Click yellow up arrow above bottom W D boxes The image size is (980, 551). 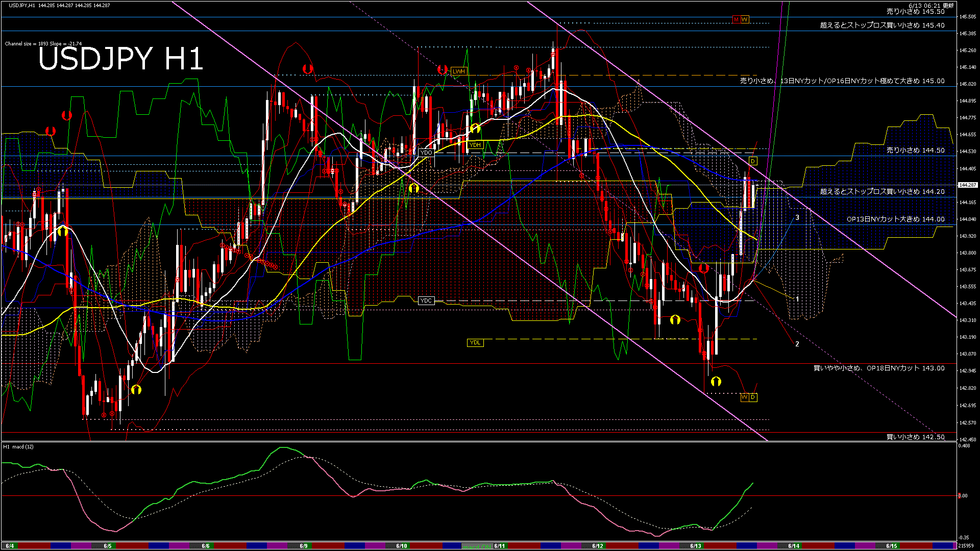coord(716,381)
